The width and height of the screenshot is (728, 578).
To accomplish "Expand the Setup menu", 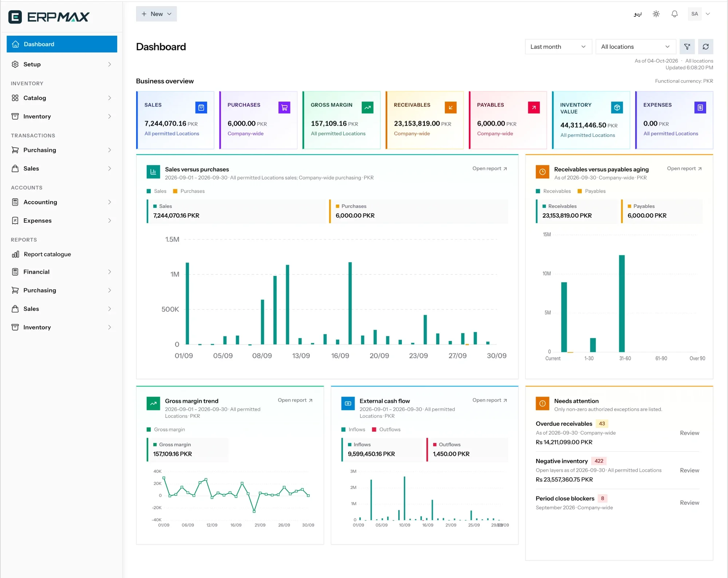I will [x=62, y=64].
